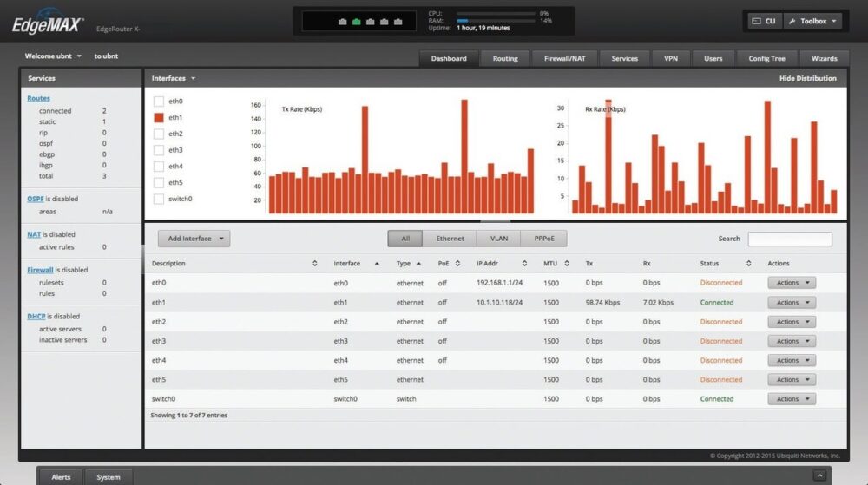Switch to the Firewall/NAT tab
The image size is (868, 485).
[x=564, y=58]
